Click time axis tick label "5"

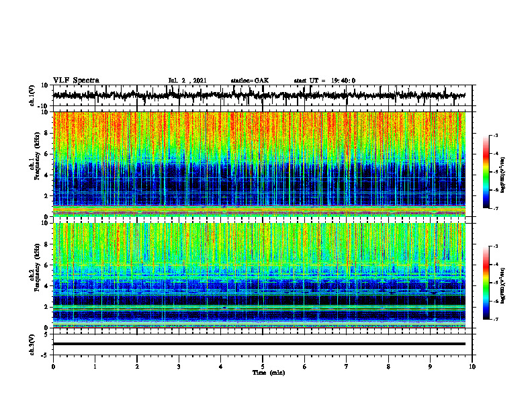coord(263,367)
